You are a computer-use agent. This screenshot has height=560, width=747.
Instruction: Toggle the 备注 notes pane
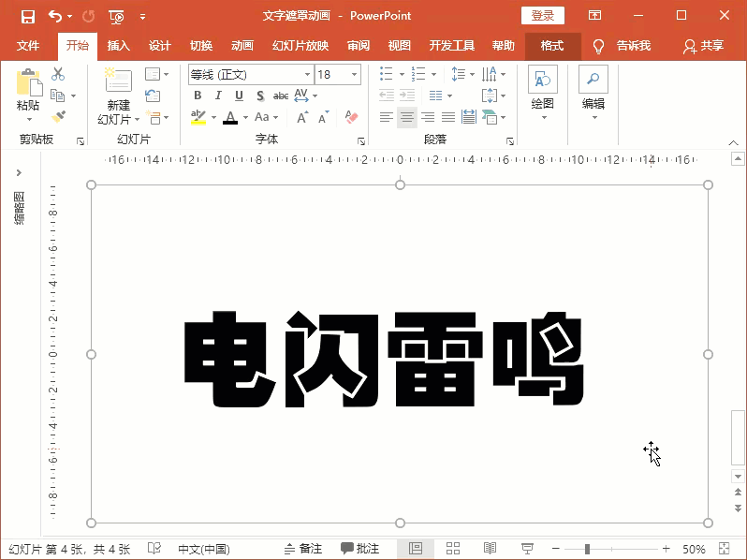[x=303, y=549]
